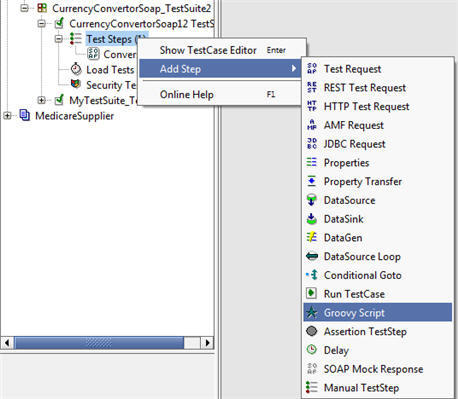The width and height of the screenshot is (458, 399).
Task: Open the Add Step submenu arrow
Action: click(294, 69)
